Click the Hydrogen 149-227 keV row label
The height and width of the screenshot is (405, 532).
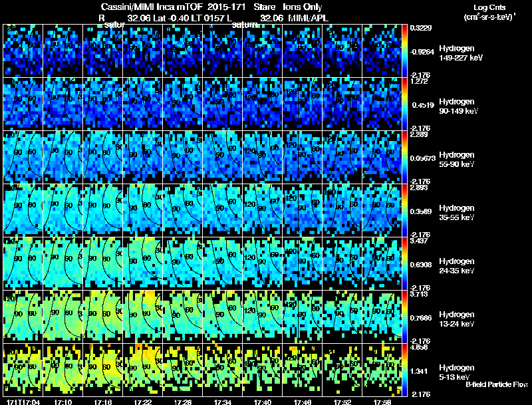click(x=461, y=53)
